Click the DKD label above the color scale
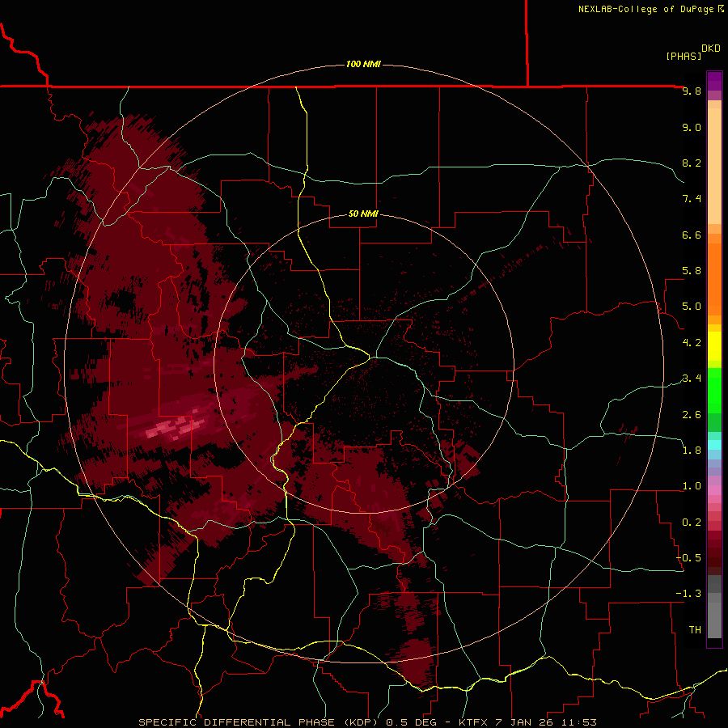Screen dimensions: 728x728 click(x=711, y=49)
